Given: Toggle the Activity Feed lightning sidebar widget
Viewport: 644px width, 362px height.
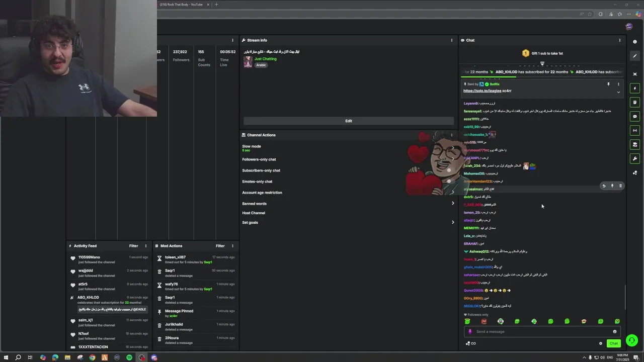Looking at the screenshot, I should coord(635,88).
